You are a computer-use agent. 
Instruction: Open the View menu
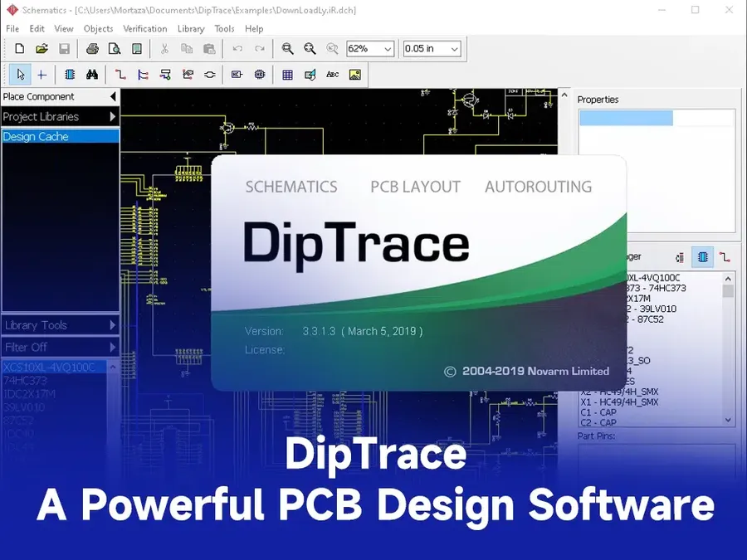(63, 28)
